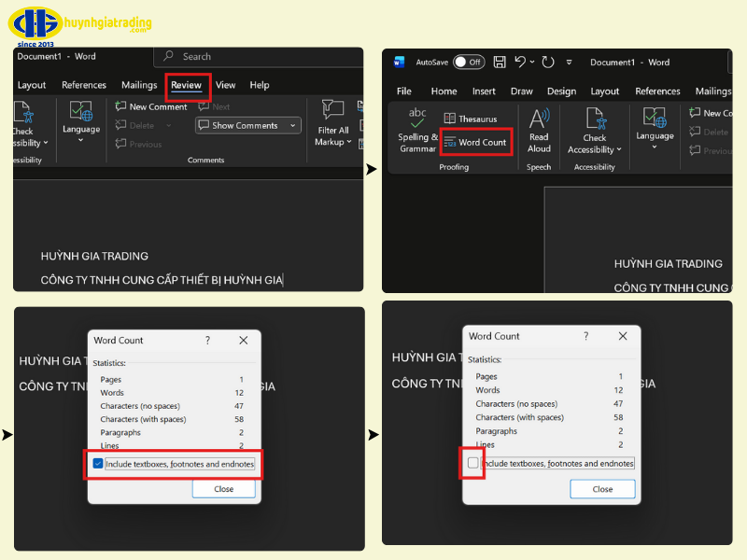Image resolution: width=747 pixels, height=560 pixels.
Task: Click the Word app icon beside AutoSave
Action: [400, 63]
